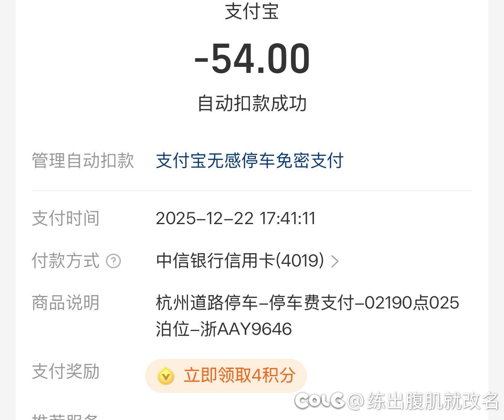Click the payment time 2025-12-22 17:41:11

click(236, 218)
